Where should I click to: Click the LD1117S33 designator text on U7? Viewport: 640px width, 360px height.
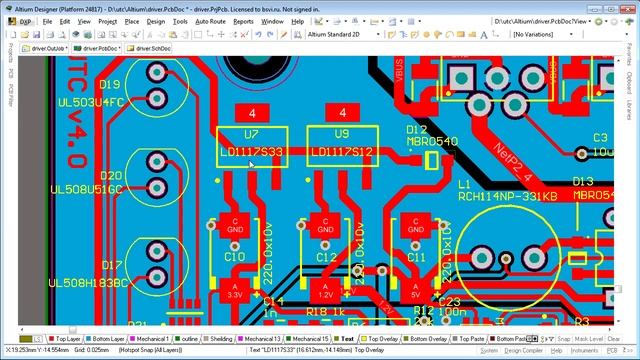pos(251,152)
